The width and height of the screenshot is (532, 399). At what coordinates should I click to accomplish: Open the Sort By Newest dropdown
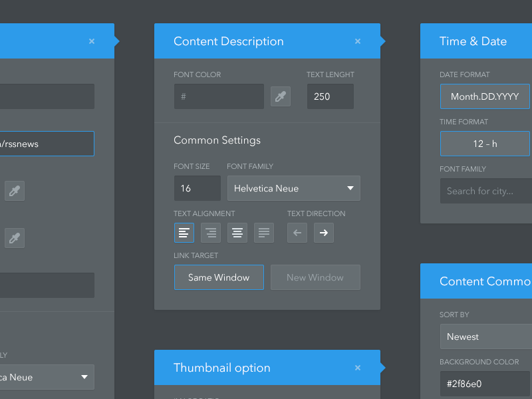(x=485, y=336)
